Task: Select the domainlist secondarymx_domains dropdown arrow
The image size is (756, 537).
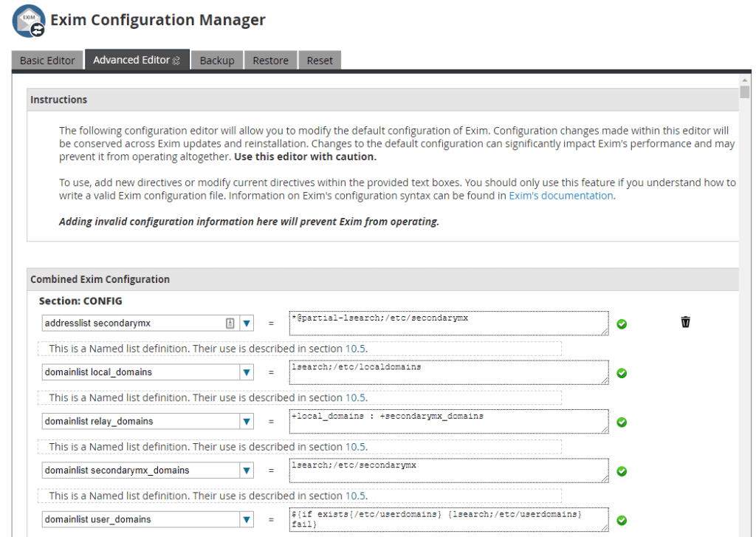Action: pos(247,471)
